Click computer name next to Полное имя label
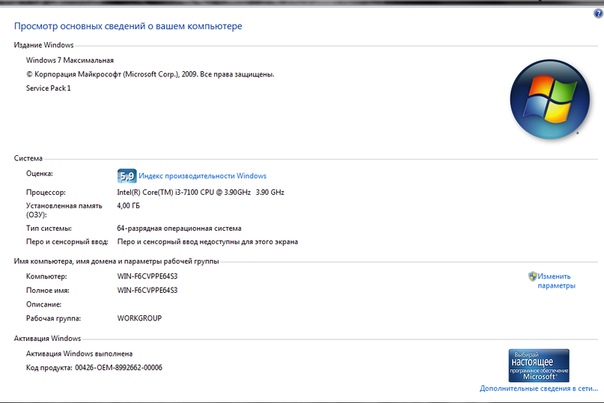Viewport: 604px width, 403px height. (x=147, y=290)
